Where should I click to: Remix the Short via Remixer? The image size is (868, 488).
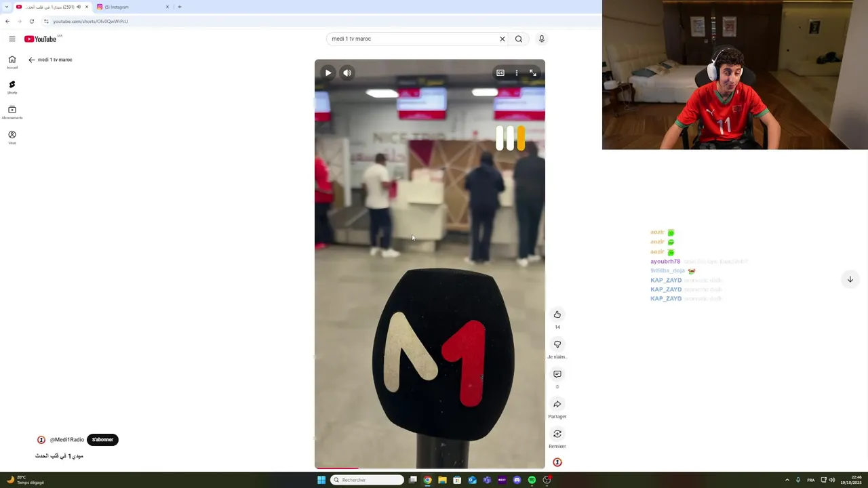(x=557, y=434)
